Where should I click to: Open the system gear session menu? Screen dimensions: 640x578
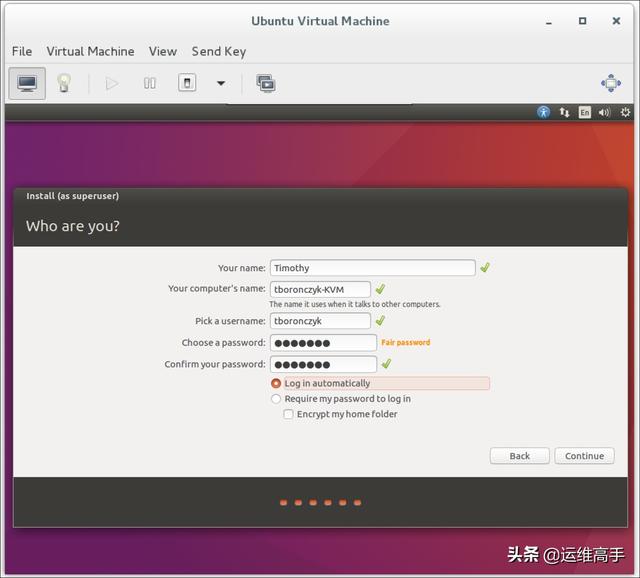625,112
